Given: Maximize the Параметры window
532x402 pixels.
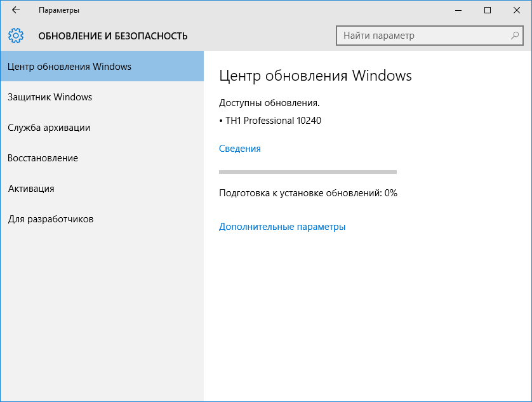Looking at the screenshot, I should (488, 10).
